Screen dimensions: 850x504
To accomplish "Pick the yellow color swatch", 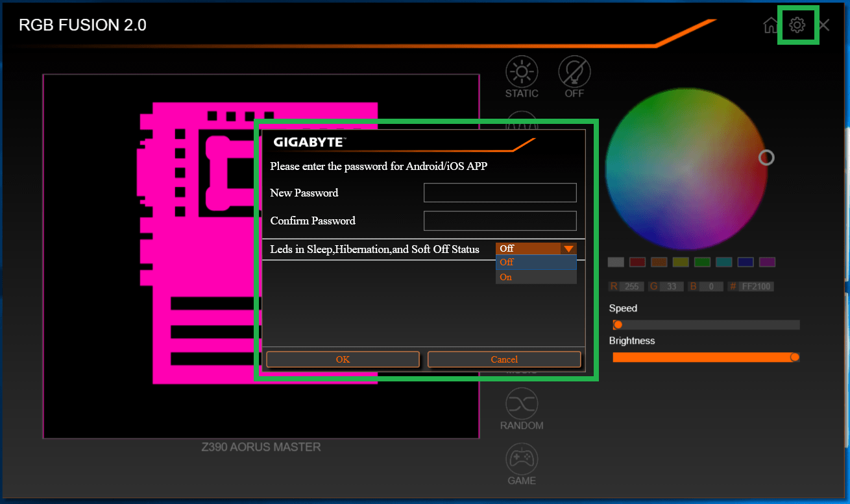I will (x=681, y=262).
